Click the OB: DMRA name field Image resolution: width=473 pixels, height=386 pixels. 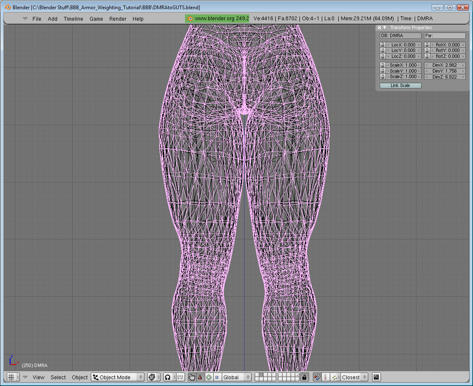click(401, 35)
